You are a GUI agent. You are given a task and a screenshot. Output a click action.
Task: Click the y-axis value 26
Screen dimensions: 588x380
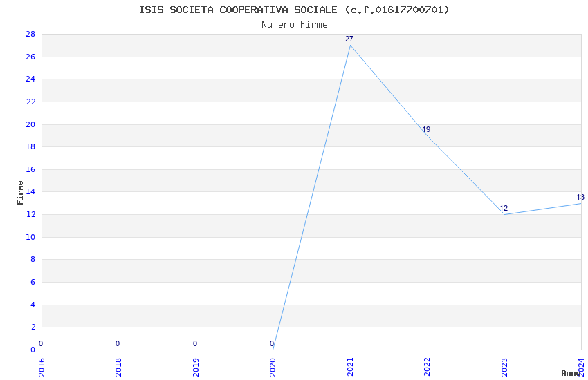point(30,57)
